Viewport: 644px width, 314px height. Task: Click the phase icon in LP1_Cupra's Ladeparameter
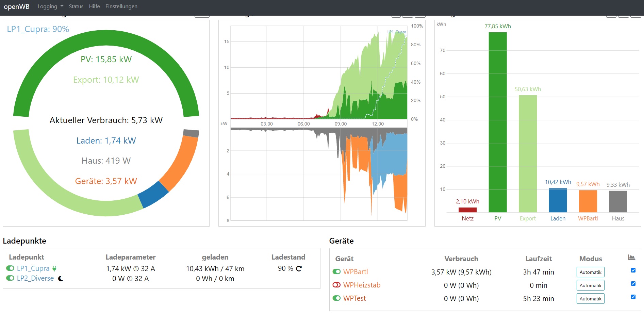pos(136,269)
